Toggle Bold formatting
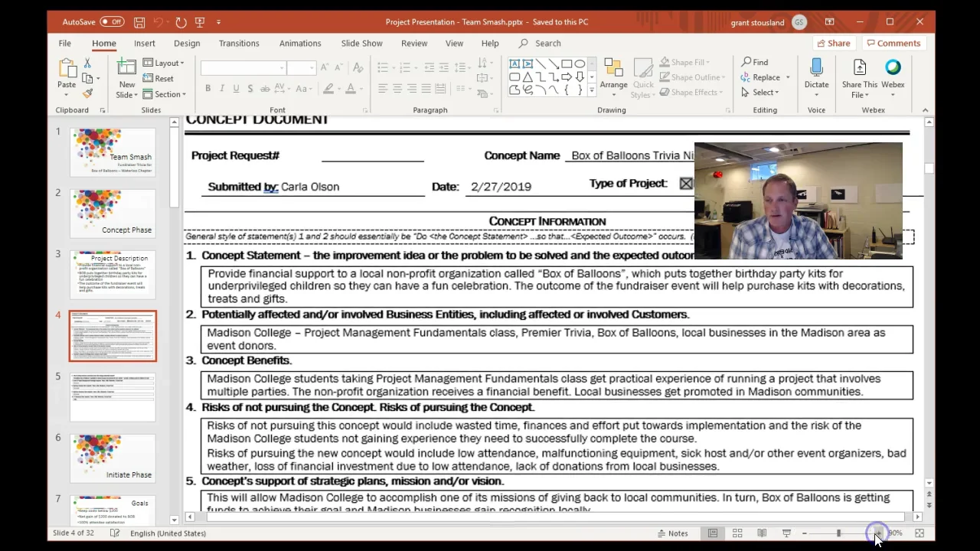 (207, 89)
